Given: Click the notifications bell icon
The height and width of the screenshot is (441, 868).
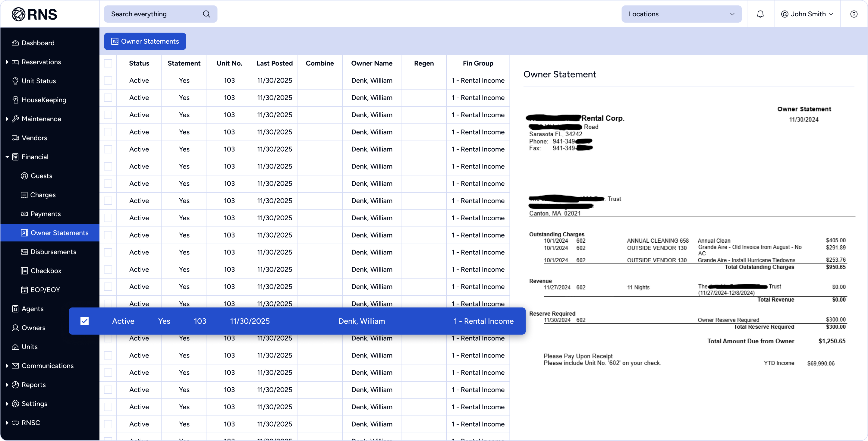Looking at the screenshot, I should (760, 14).
